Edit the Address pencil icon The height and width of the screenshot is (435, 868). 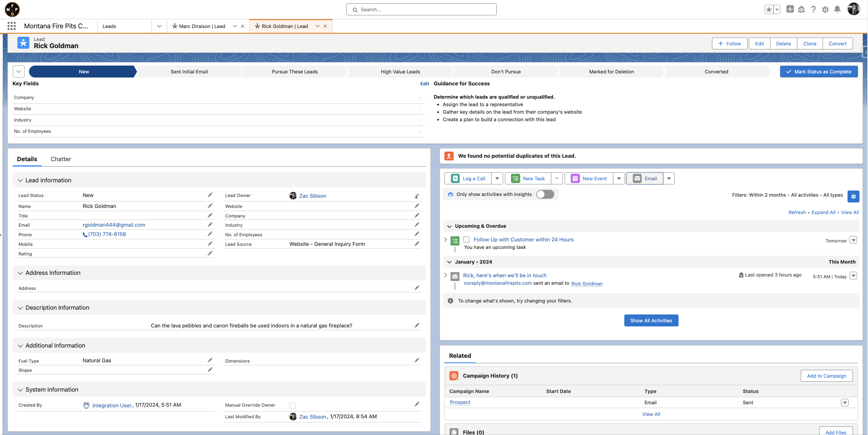417,288
